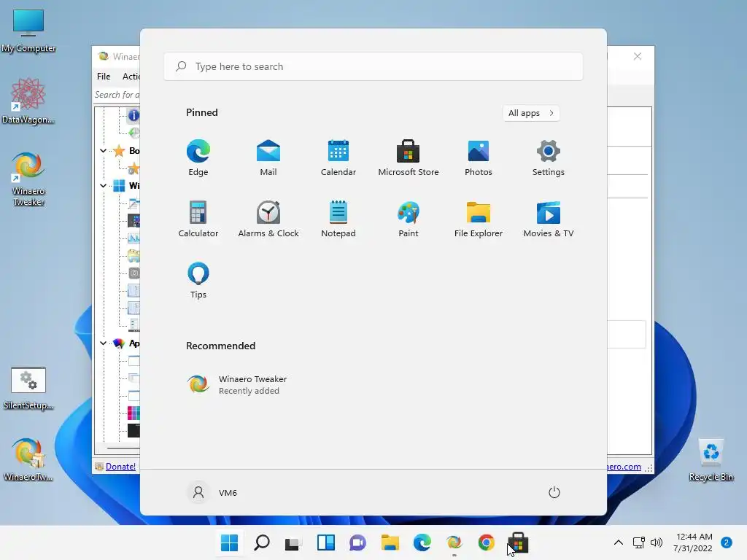Viewport: 747px width, 560px height.
Task: Select DataWagon desktop shortcut
Action: coord(28,101)
